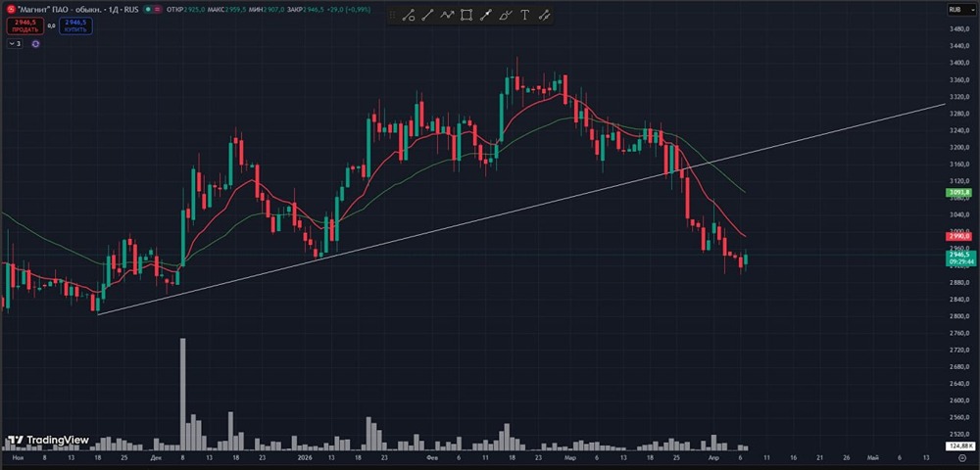
Task: Click the МИН 2907,0 low value
Action: 267,10
